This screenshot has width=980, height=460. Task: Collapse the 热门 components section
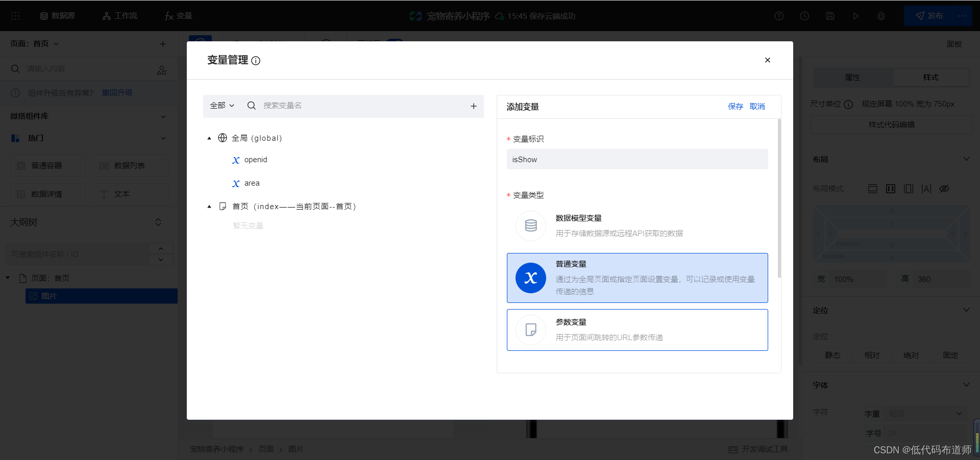coord(163,138)
